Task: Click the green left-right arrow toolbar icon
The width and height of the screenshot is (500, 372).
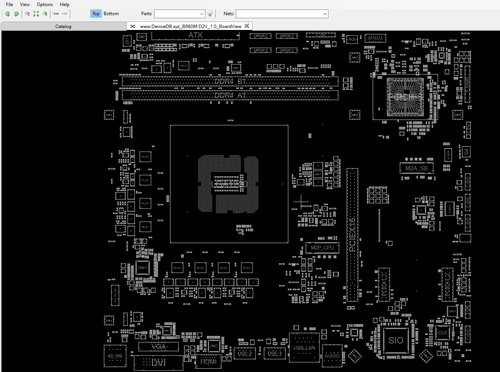Action: click(x=56, y=14)
